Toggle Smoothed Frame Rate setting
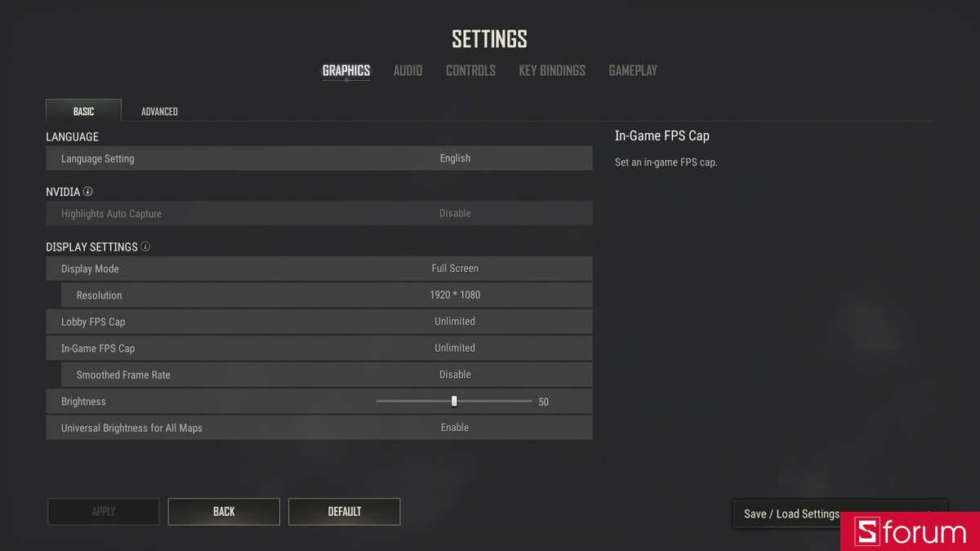This screenshot has height=551, width=980. pos(455,375)
